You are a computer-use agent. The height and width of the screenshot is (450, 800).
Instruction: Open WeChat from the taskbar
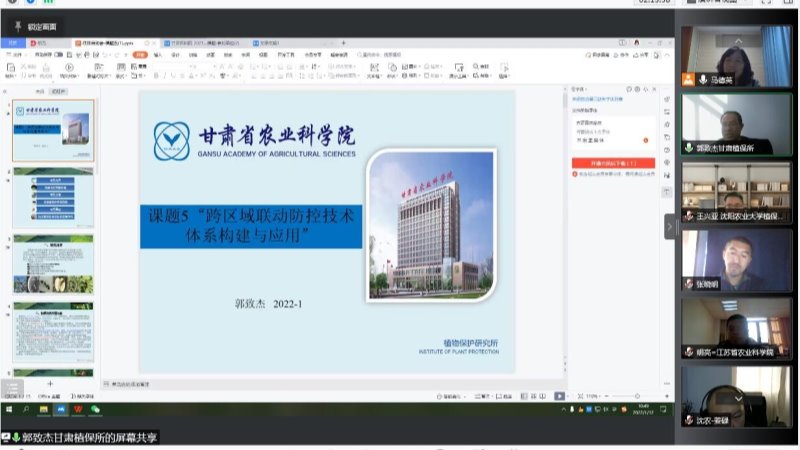[95, 408]
